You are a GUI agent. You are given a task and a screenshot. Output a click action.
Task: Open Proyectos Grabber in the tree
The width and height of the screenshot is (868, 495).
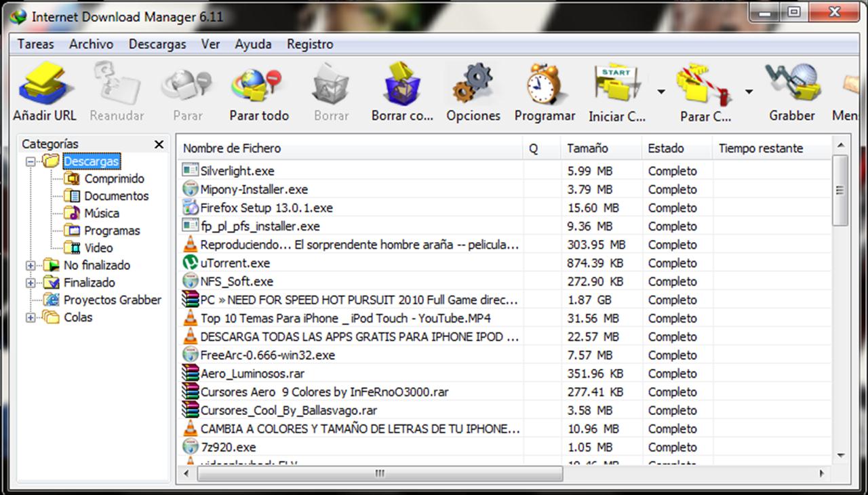[x=113, y=300]
